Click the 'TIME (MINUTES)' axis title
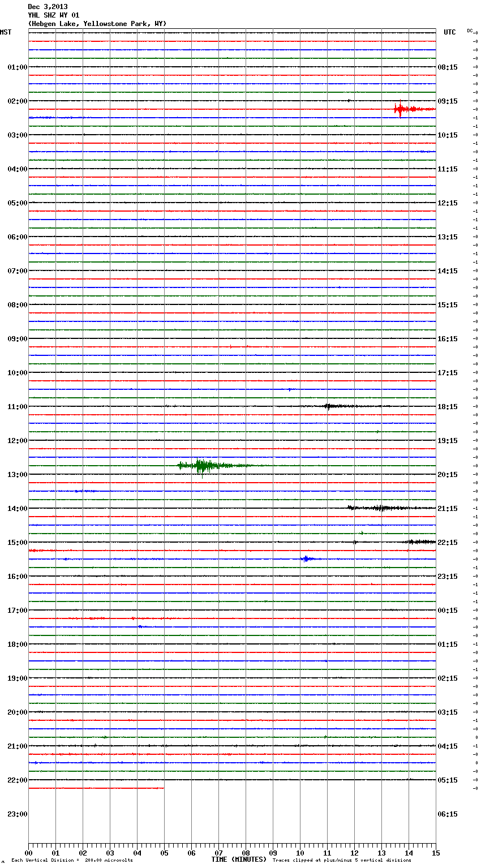 point(239,860)
